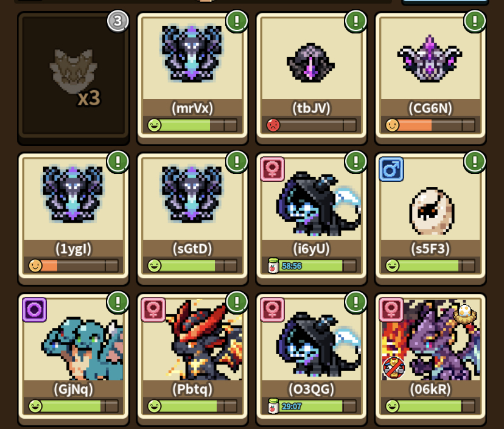Click the male gender icon on s5F3 card
This screenshot has height=429, width=504.
391,169
